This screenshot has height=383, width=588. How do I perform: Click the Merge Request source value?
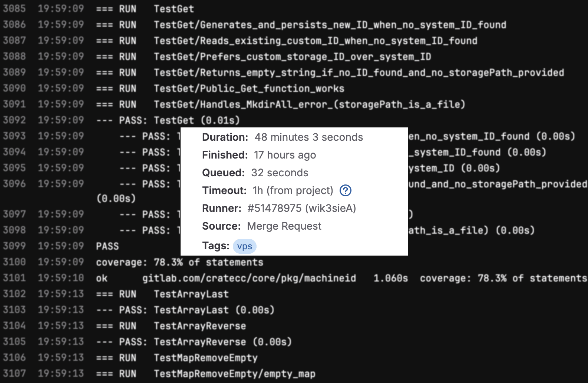click(284, 226)
